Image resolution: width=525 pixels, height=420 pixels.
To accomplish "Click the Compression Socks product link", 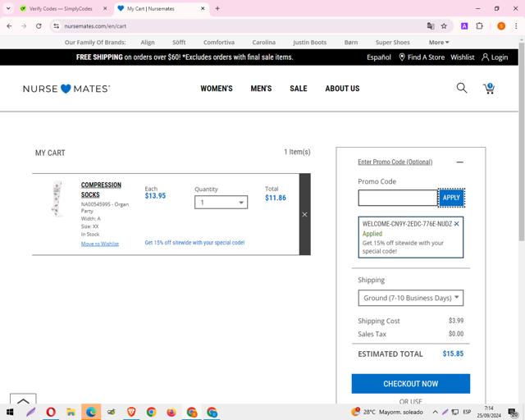I will point(101,189).
